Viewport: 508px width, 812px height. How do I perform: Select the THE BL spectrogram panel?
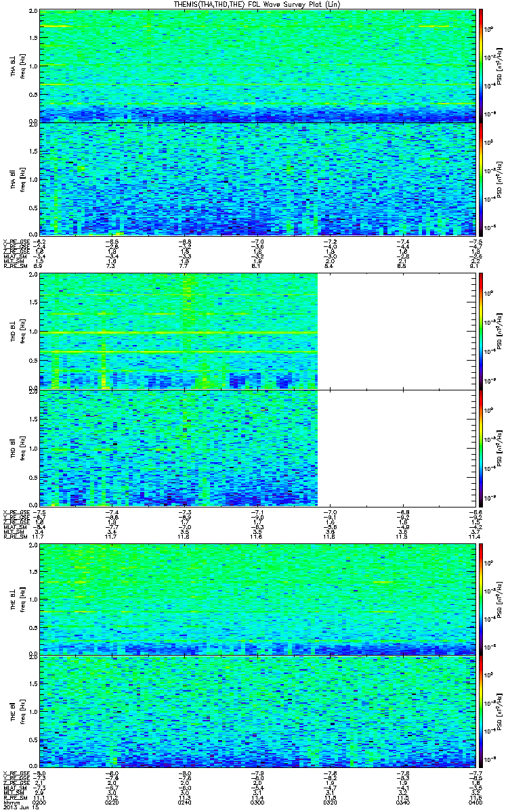point(257,598)
